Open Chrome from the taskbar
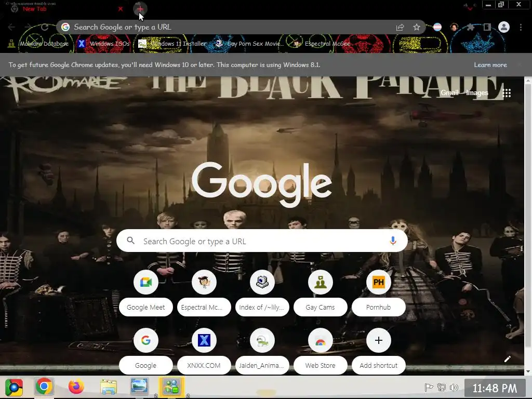The width and height of the screenshot is (532, 399). (44, 387)
